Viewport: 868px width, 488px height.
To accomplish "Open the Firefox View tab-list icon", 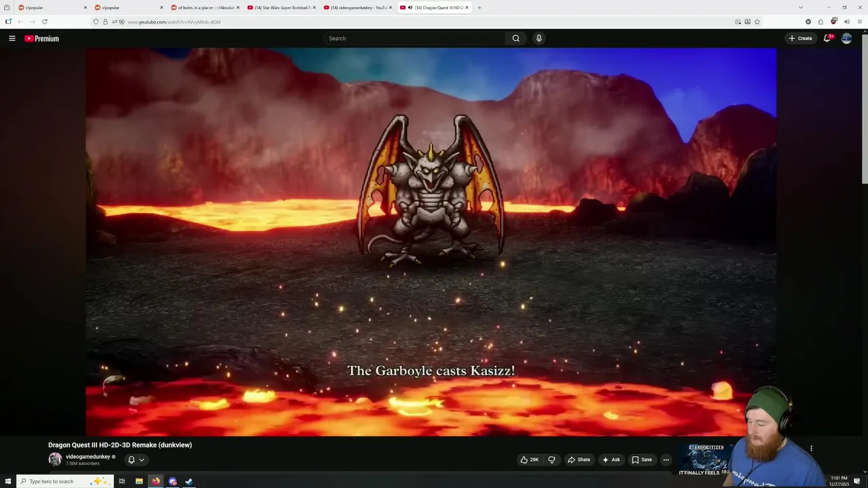I will (x=7, y=7).
